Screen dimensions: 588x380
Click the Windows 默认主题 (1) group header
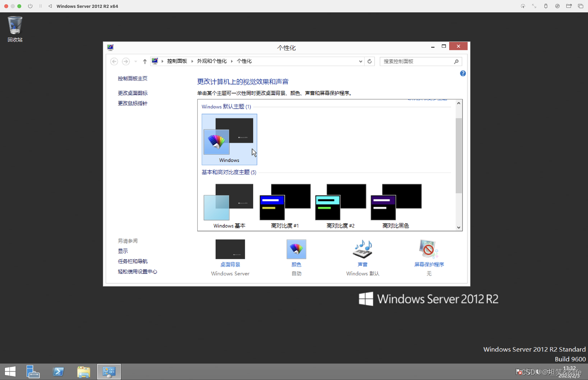(x=226, y=107)
